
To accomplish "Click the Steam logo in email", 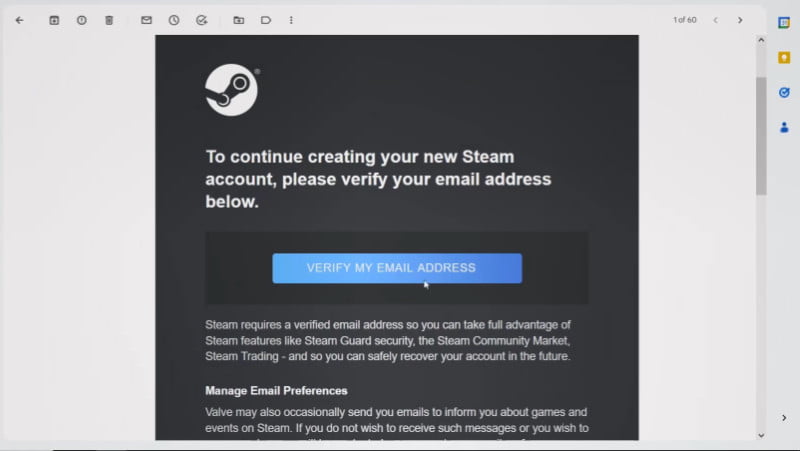I will pos(232,90).
